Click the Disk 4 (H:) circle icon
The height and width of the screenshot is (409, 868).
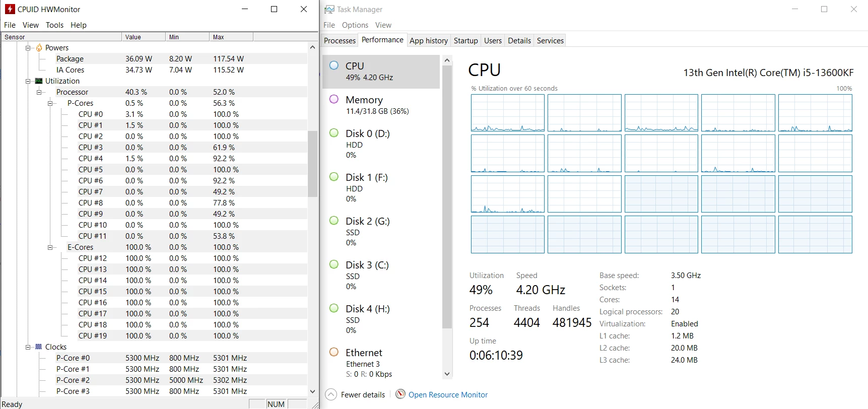click(x=334, y=308)
